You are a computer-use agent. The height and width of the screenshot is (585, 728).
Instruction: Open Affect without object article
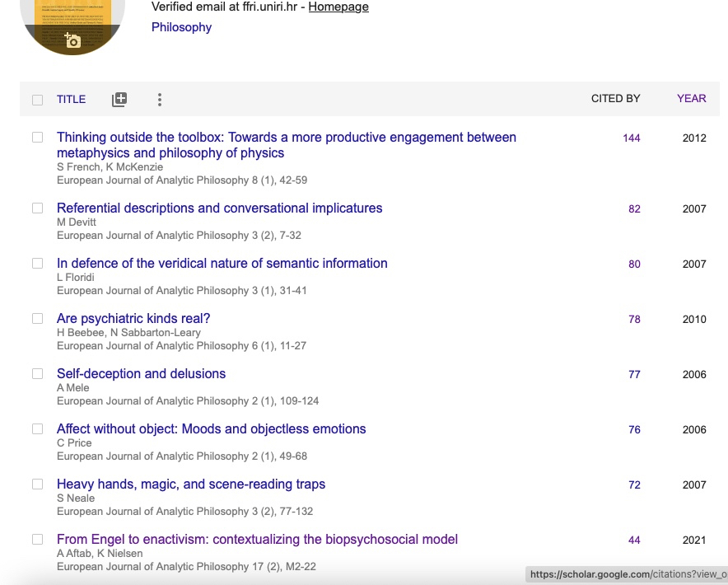pyautogui.click(x=211, y=429)
